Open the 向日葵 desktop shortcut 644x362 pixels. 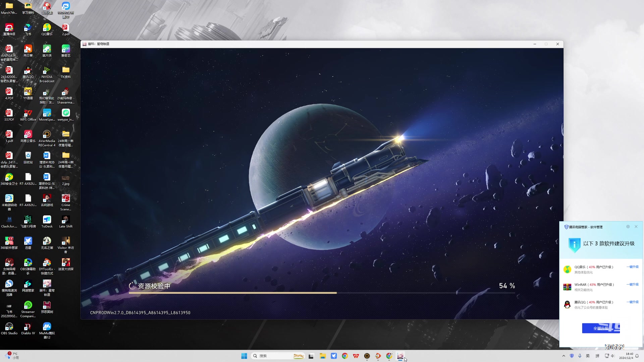(x=28, y=51)
